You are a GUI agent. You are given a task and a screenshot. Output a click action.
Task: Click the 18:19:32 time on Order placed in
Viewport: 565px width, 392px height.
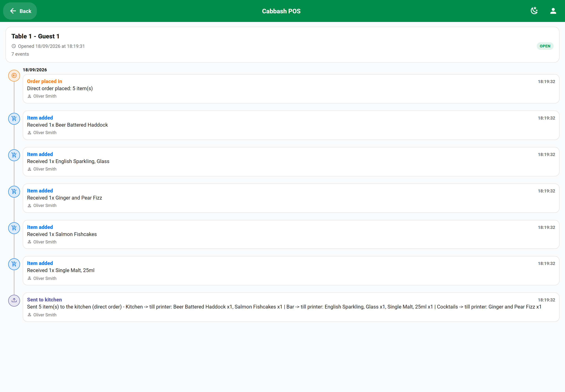546,82
